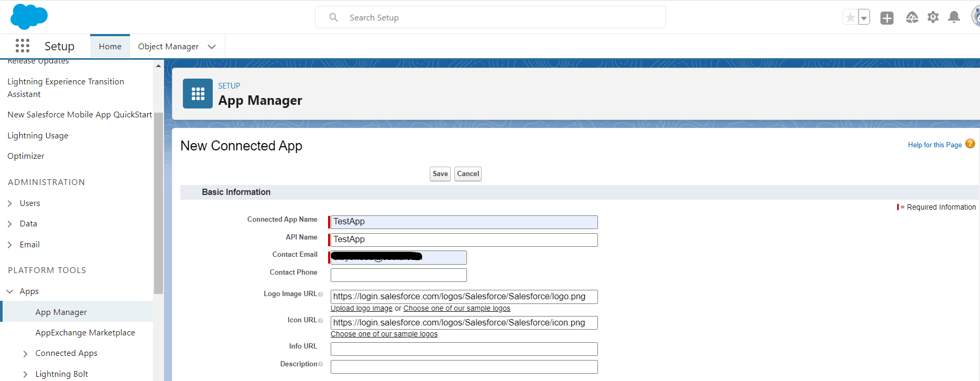The height and width of the screenshot is (381, 980).
Task: Click the favorites star icon
Action: 850,17
